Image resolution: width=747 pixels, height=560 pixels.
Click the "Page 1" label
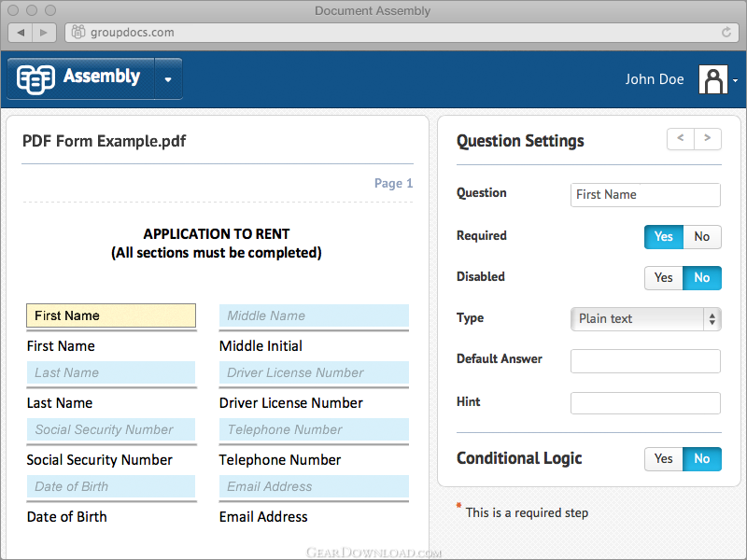pyautogui.click(x=393, y=183)
